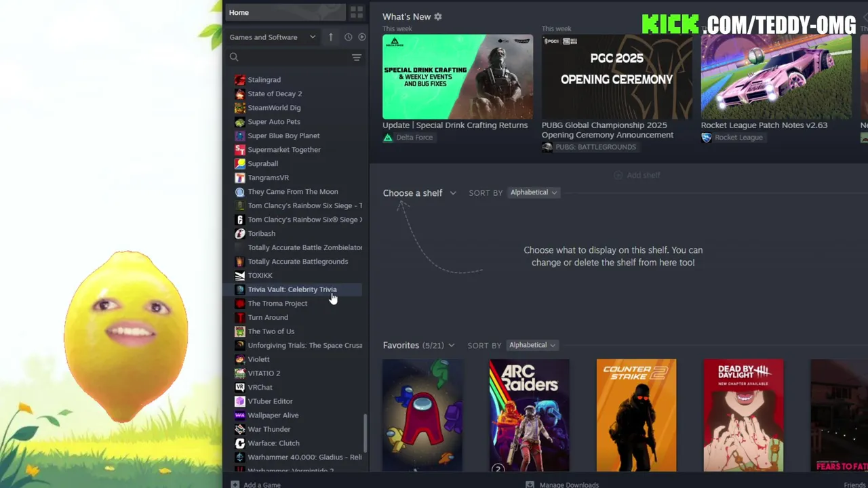The image size is (868, 488).
Task: Select The Two of Us
Action: pyautogui.click(x=271, y=331)
